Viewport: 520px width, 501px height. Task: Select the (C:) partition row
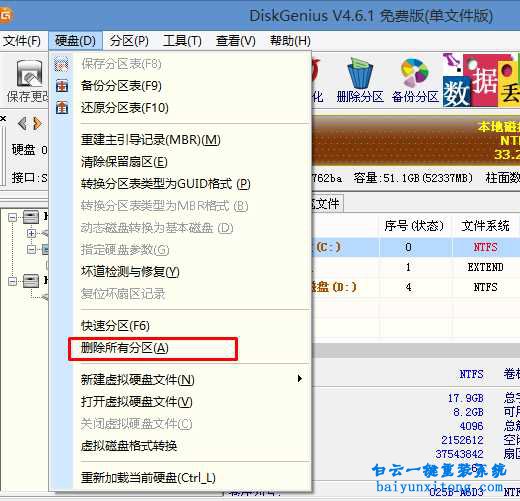(416, 247)
